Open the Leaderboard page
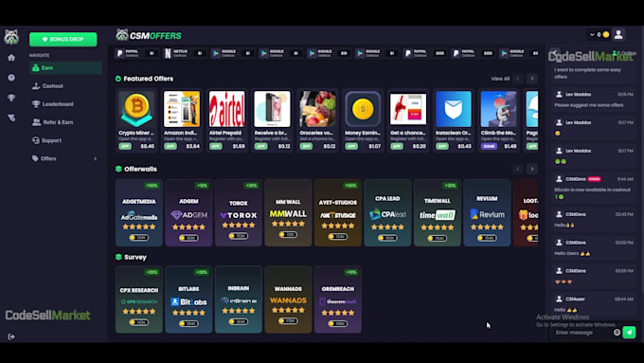644x363 pixels. coord(65,104)
